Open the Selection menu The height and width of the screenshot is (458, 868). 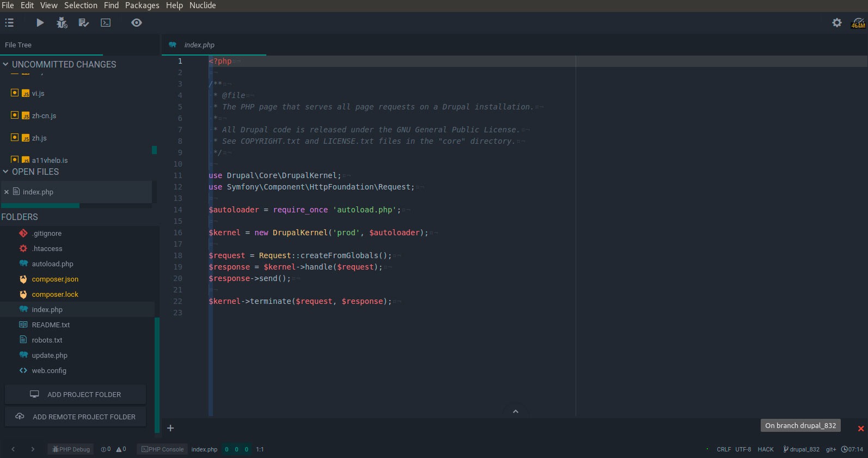(x=81, y=5)
